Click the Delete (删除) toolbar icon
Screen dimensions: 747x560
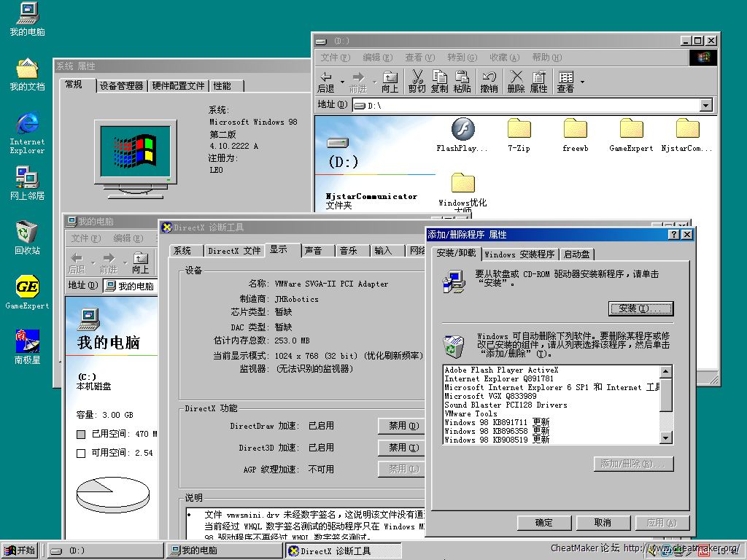(x=516, y=81)
